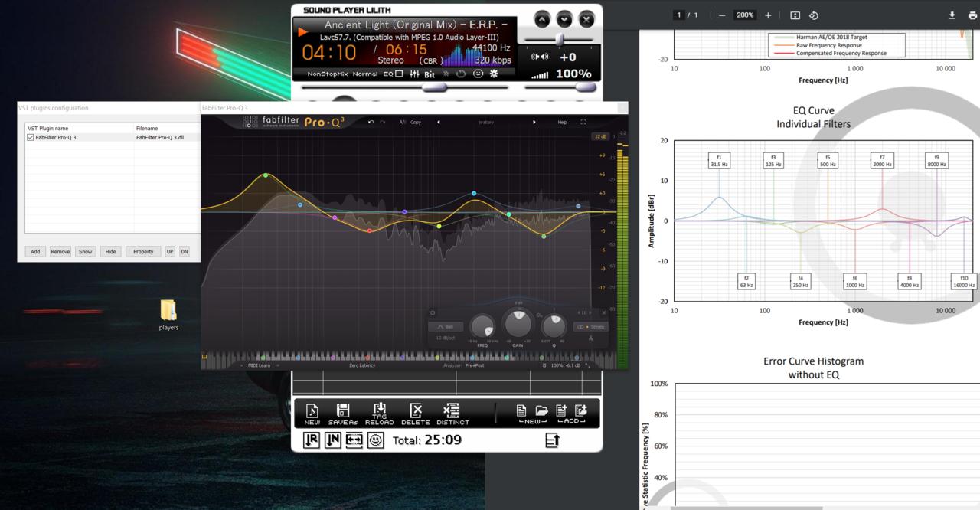Open the 12 dB display range dropdown
This screenshot has width=980, height=510.
[x=599, y=136]
